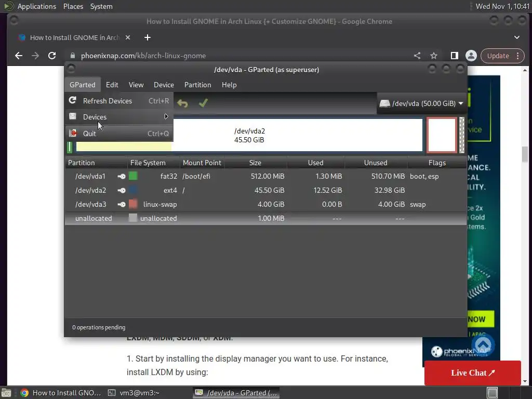Click the Partition column header
The height and width of the screenshot is (399, 532).
coord(96,163)
